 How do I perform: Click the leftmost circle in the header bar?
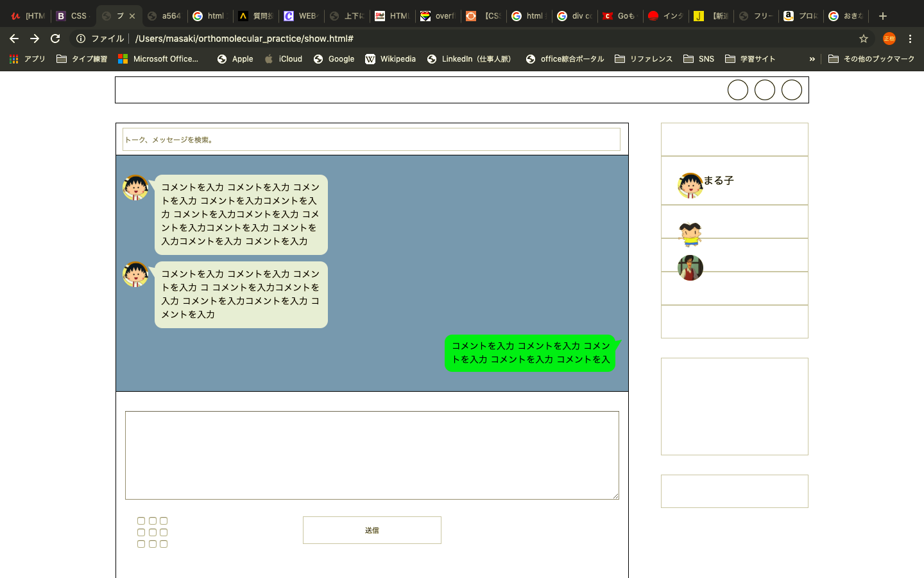coord(737,90)
